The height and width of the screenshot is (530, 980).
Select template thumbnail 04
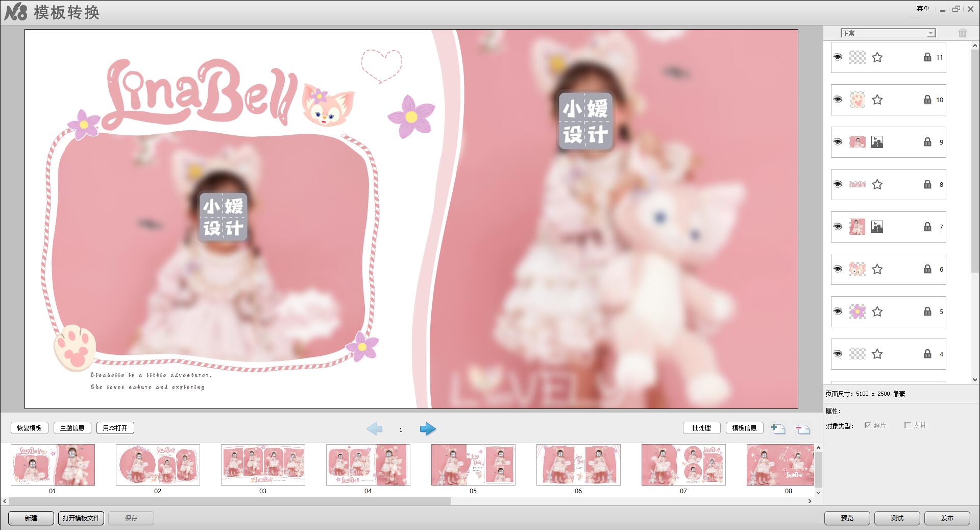[x=368, y=465]
